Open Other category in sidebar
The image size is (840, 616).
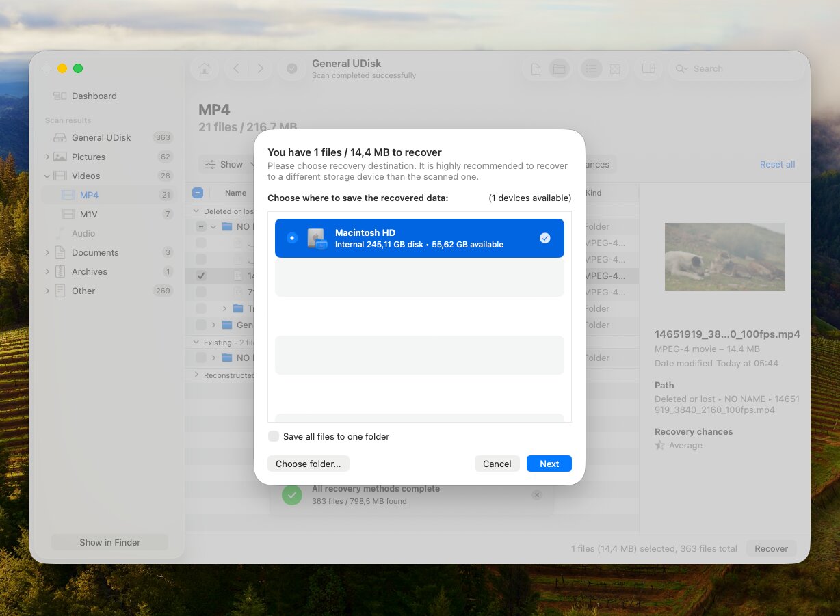[x=83, y=291]
